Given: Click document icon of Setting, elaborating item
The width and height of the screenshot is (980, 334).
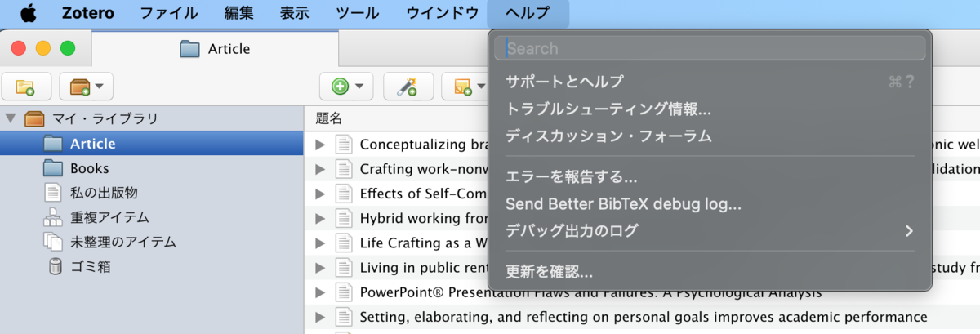Looking at the screenshot, I should 344,316.
